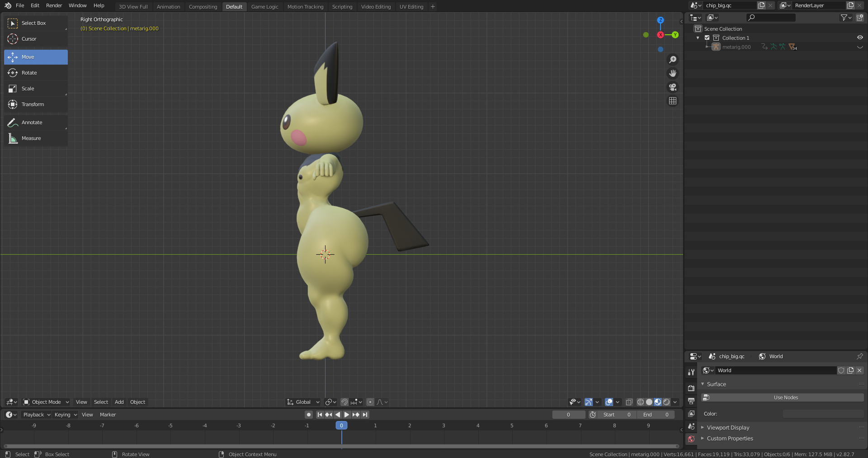The image size is (868, 458).
Task: Click the World color swatch field
Action: click(823, 414)
